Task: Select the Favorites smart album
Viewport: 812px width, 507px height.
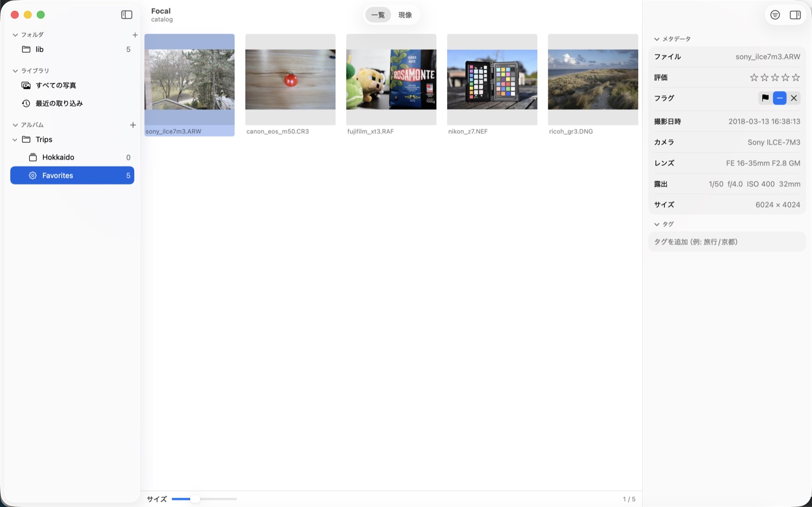Action: pos(72,175)
